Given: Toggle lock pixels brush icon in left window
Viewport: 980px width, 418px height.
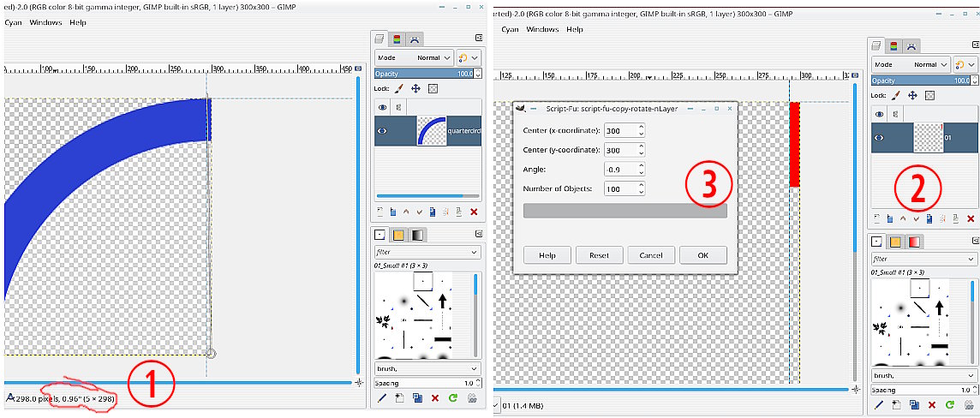Looking at the screenshot, I should click(398, 89).
